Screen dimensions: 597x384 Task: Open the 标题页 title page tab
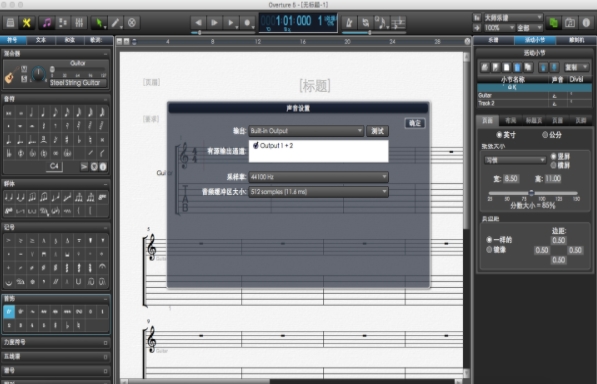point(533,121)
